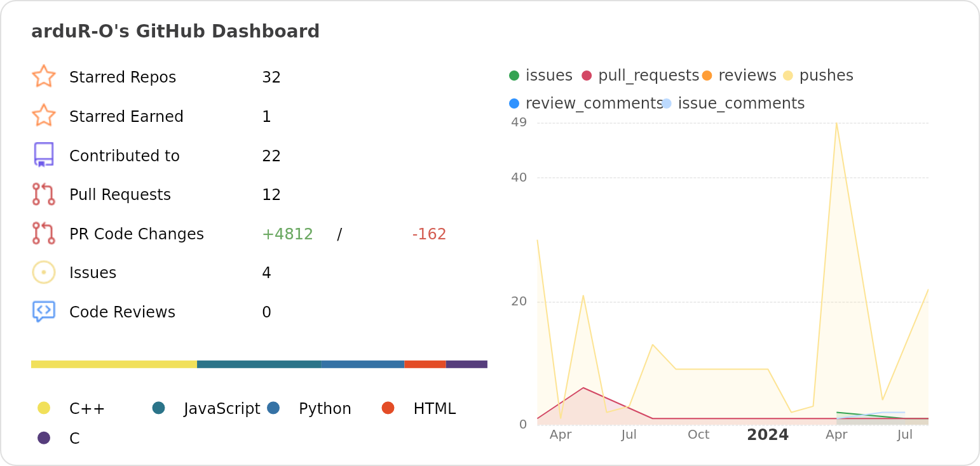
Task: Click the C purple language dot
Action: (x=44, y=438)
